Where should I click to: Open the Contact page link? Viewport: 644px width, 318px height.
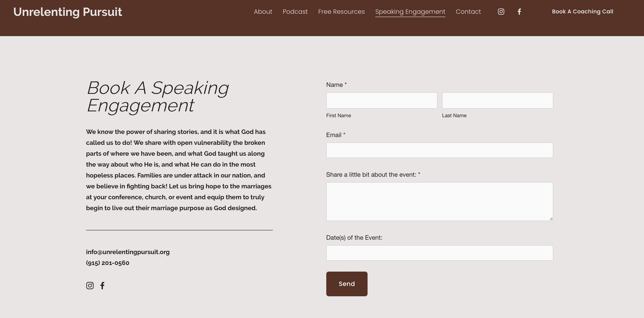tap(468, 12)
